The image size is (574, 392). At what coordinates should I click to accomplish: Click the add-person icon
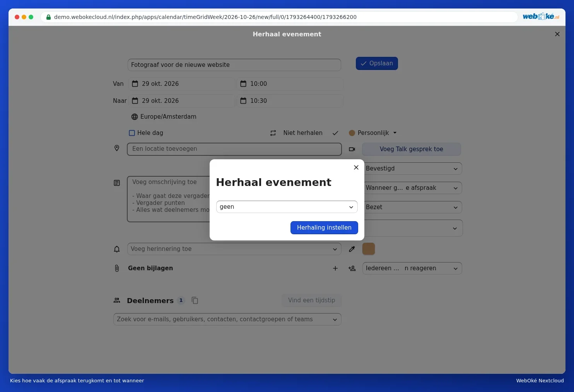[x=352, y=268]
